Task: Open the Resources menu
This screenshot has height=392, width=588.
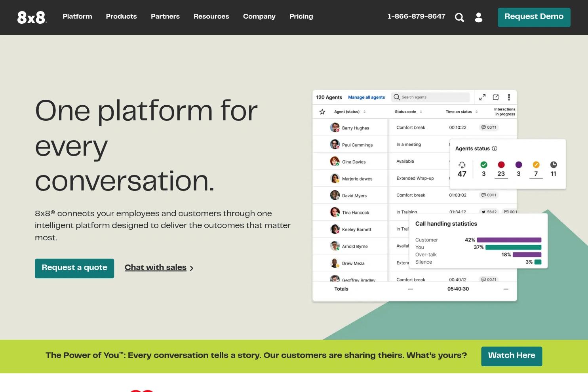Action: 211,17
